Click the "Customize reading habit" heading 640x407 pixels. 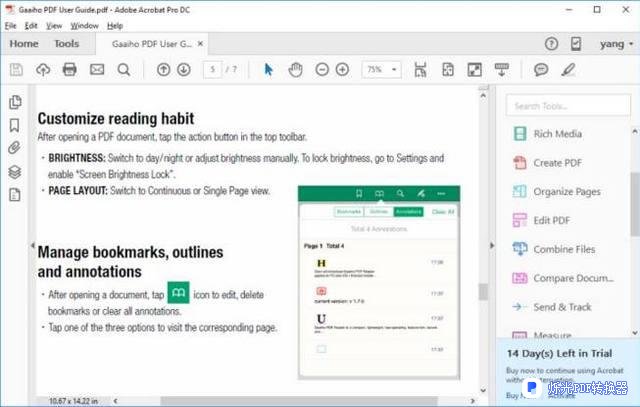(116, 119)
